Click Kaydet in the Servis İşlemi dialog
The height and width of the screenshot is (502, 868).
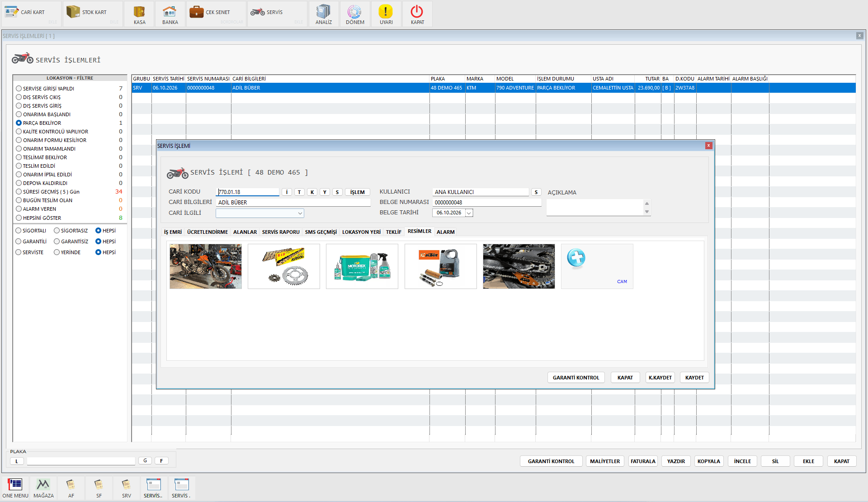694,378
